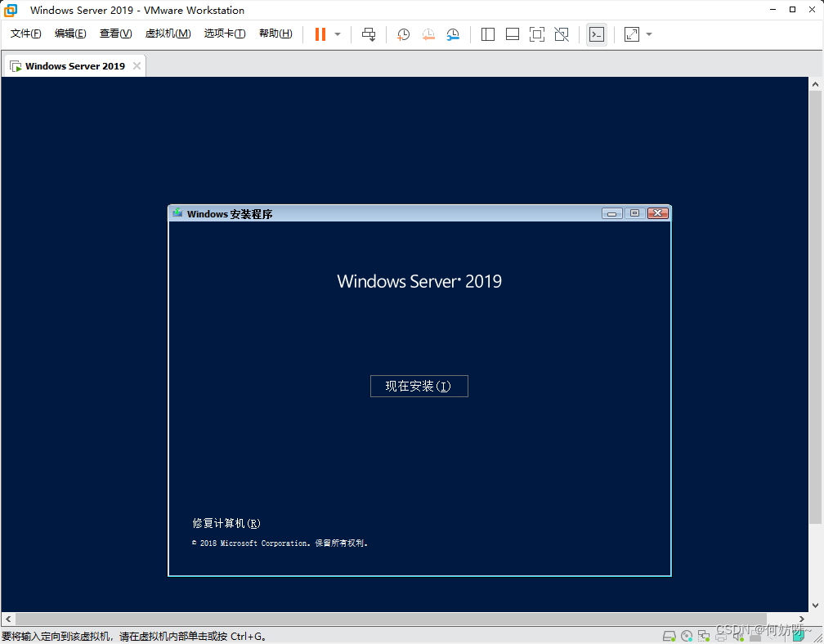This screenshot has height=644, width=824.
Task: Toggle the library sidebar view icon
Action: 488,34
